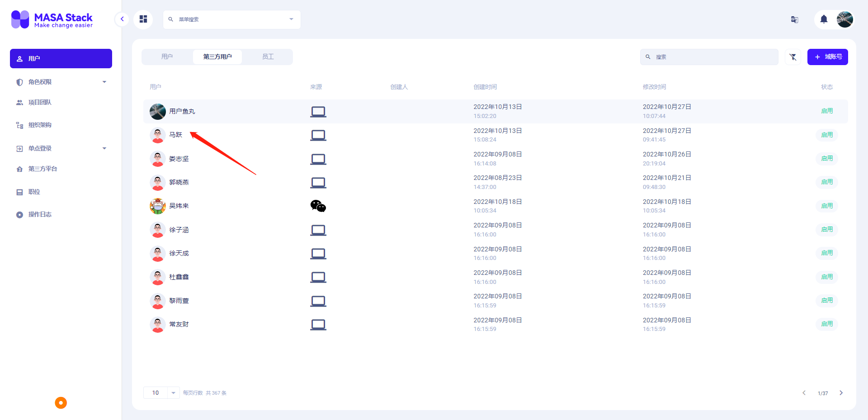This screenshot has width=868, height=420.
Task: Open the apps grid icon beside search
Action: coord(143,19)
